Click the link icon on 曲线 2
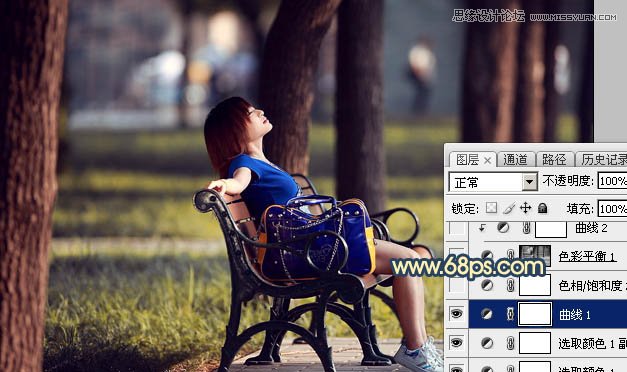This screenshot has width=627, height=372. (x=527, y=228)
